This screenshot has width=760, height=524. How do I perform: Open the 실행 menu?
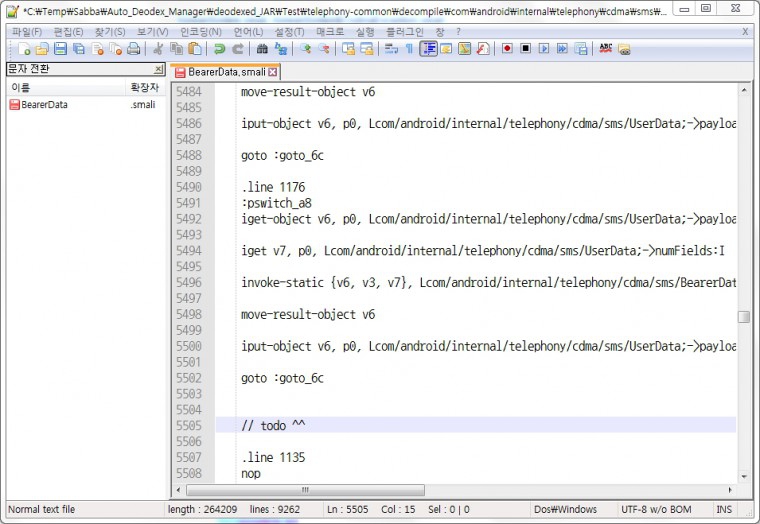[365, 32]
